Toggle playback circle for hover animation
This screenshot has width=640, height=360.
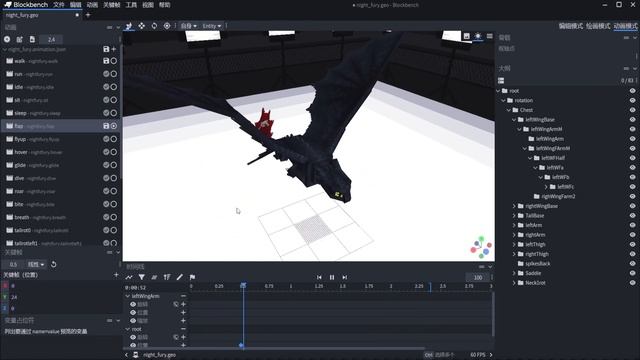pyautogui.click(x=114, y=152)
